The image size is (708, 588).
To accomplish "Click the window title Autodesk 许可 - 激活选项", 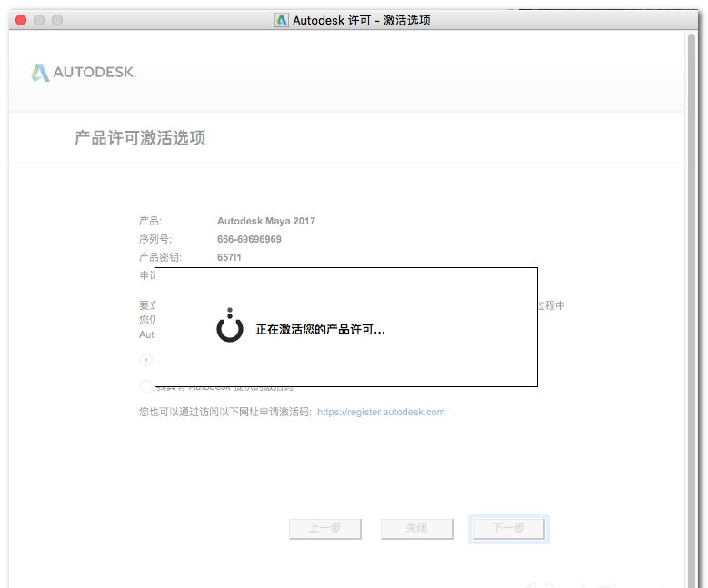I will pos(361,20).
